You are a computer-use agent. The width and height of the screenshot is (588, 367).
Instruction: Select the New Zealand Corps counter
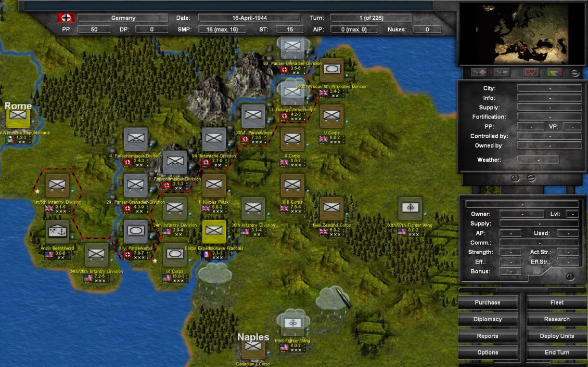(x=332, y=208)
